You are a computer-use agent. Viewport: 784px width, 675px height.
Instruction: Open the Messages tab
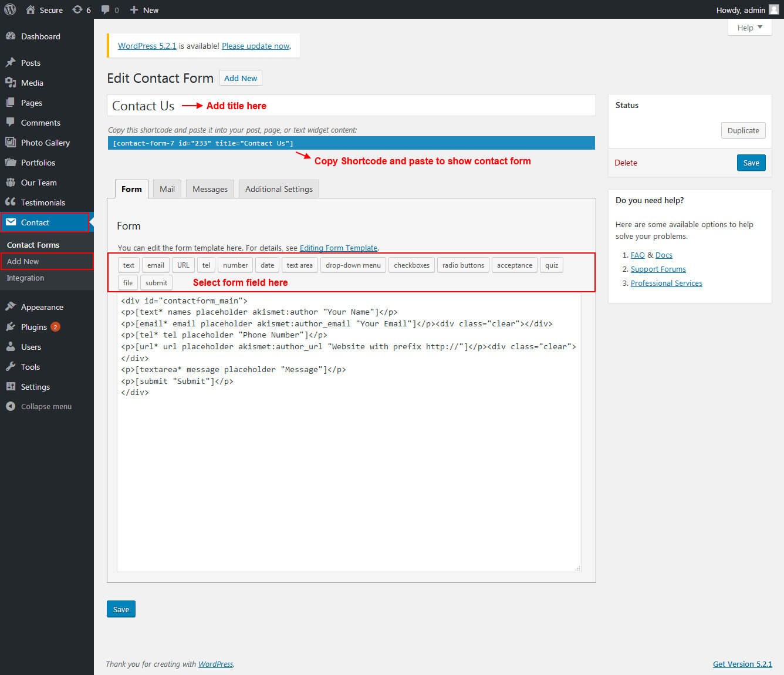point(210,189)
